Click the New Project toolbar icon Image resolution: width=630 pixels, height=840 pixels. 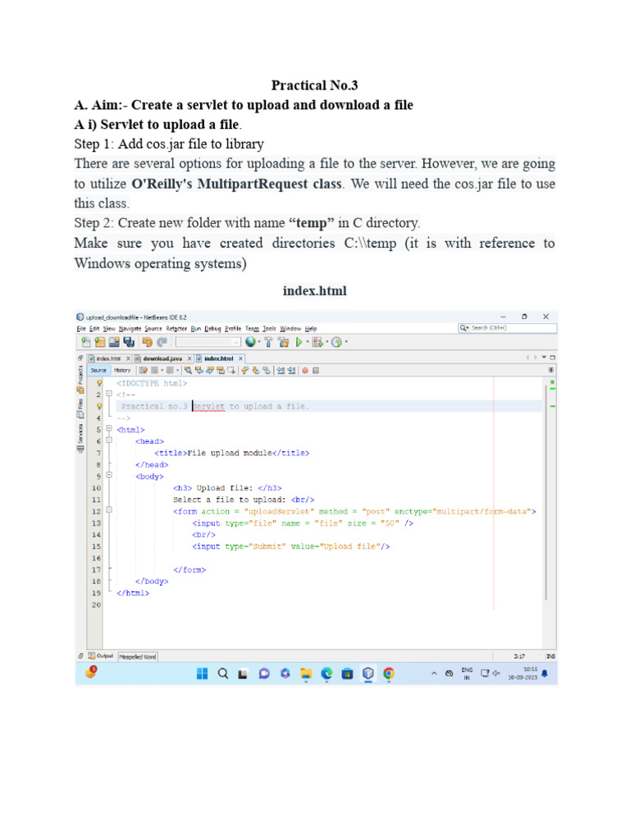click(x=99, y=342)
